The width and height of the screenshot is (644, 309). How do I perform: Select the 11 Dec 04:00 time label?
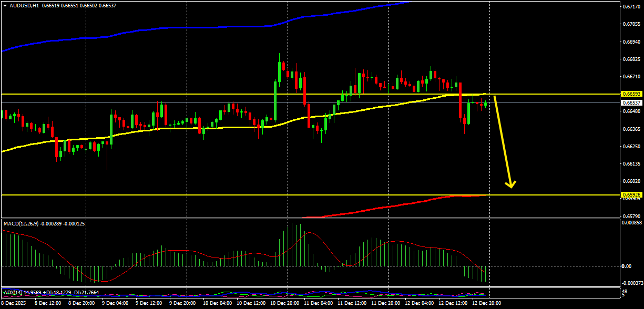[318, 303]
